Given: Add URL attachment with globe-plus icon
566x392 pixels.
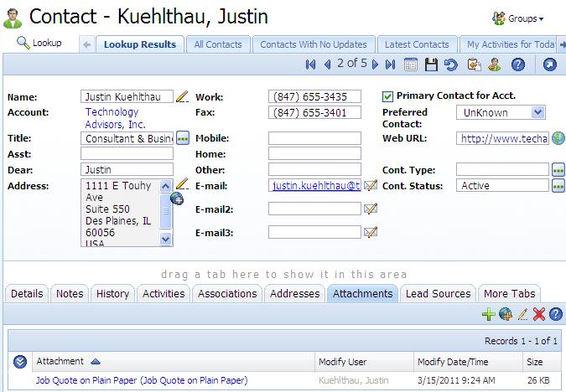Looking at the screenshot, I should click(x=506, y=314).
